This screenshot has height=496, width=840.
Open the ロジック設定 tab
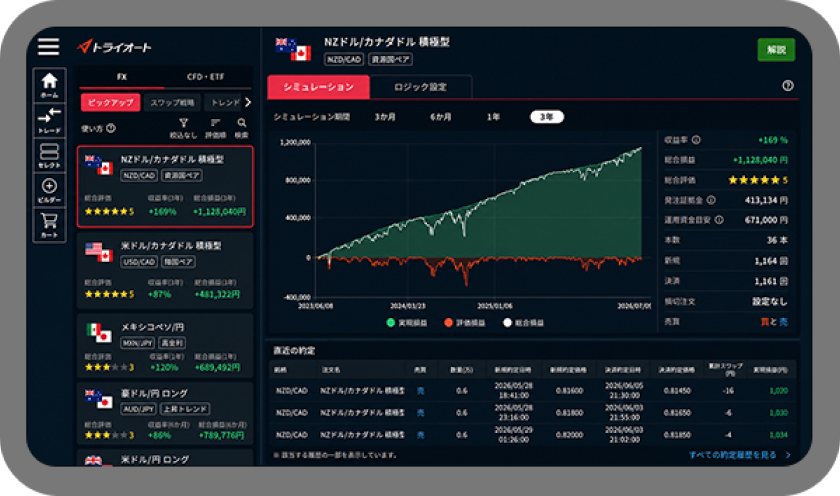[x=421, y=87]
